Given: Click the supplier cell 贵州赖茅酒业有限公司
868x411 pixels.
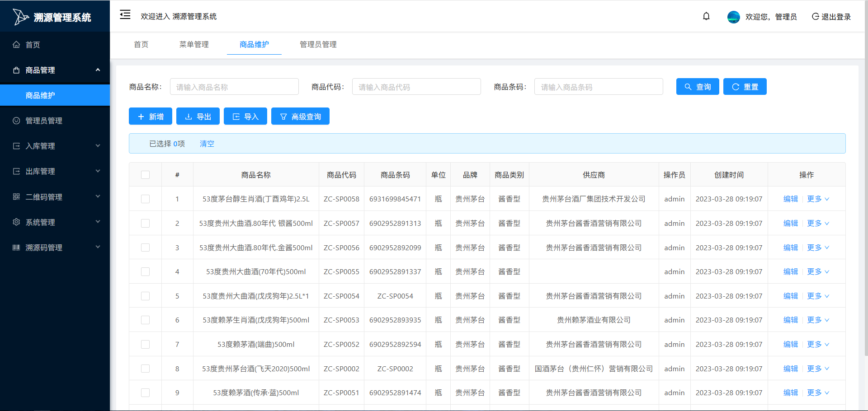Looking at the screenshot, I should tap(594, 320).
